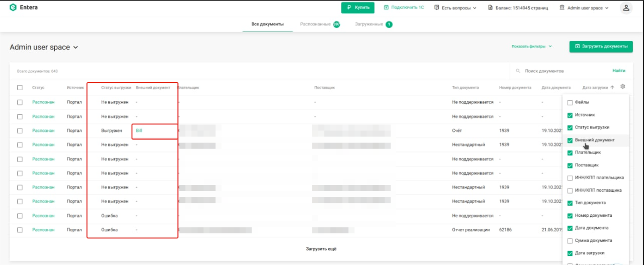Enable Сумма документа column
644x265 pixels.
[x=570, y=241]
